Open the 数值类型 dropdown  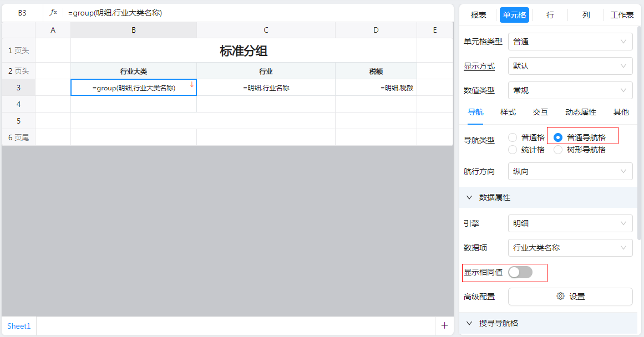(x=570, y=90)
